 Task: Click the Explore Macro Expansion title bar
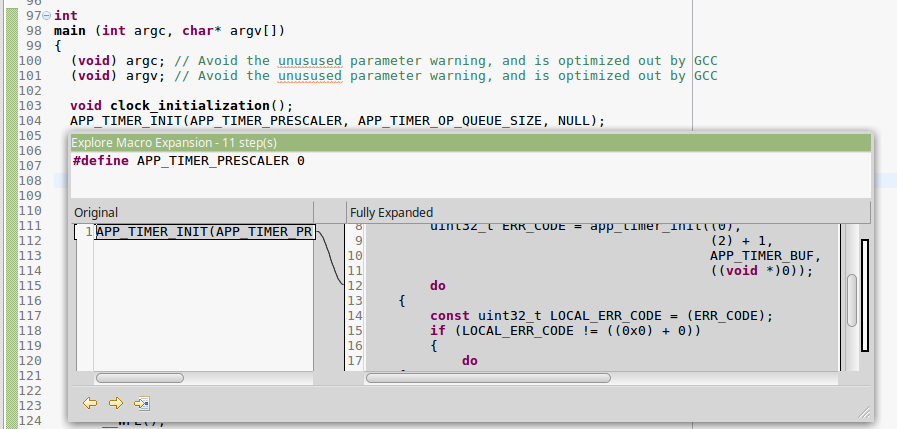[x=470, y=142]
